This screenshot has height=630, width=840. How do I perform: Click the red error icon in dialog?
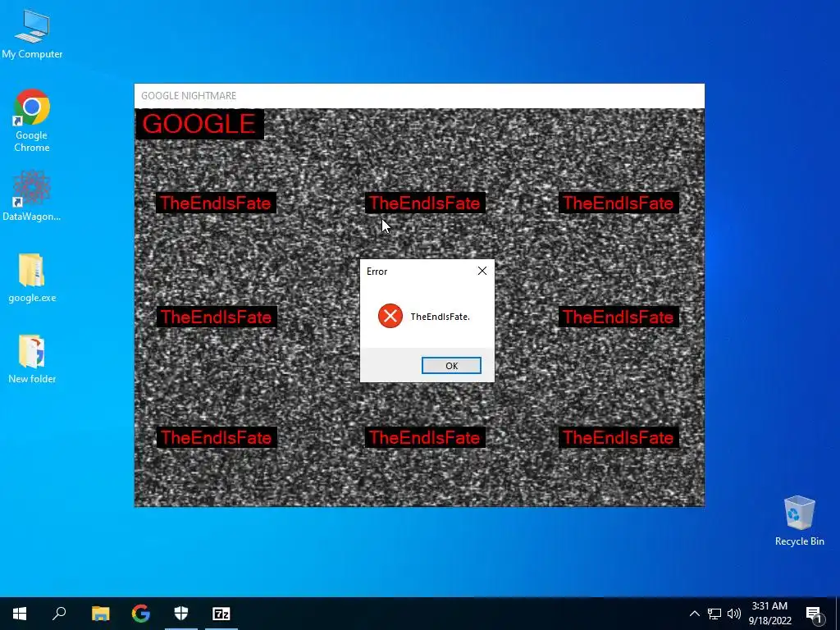click(x=390, y=316)
